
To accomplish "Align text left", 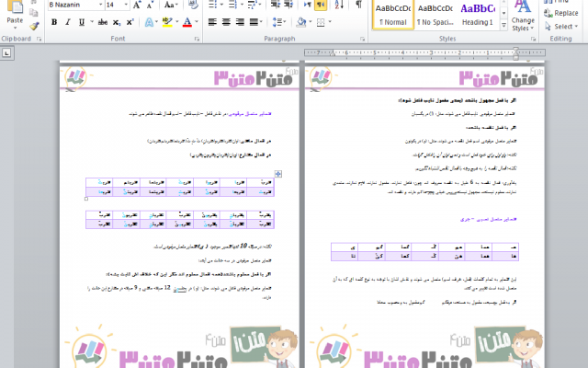I will tap(212, 22).
